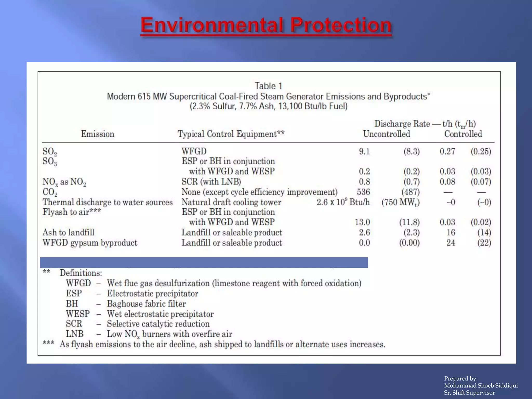532x399 pixels.
Task: Click the Environmental Protection slide title
Action: tap(266, 25)
